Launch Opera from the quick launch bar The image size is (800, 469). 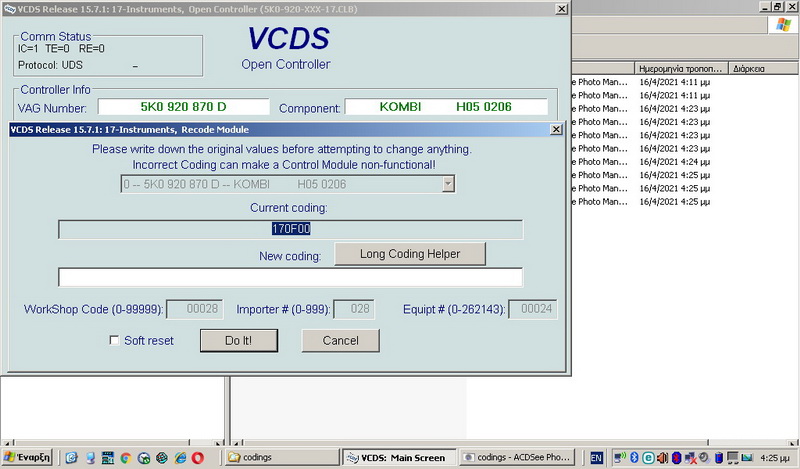198,458
